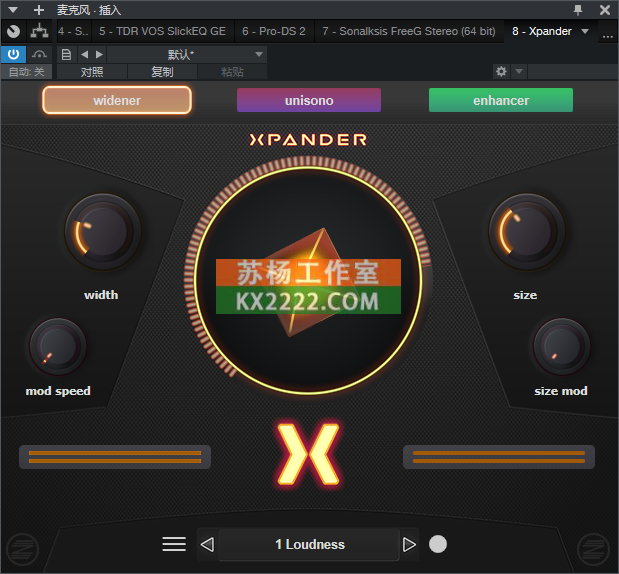Click the left orange level meter
This screenshot has width=619, height=574.
click(115, 457)
